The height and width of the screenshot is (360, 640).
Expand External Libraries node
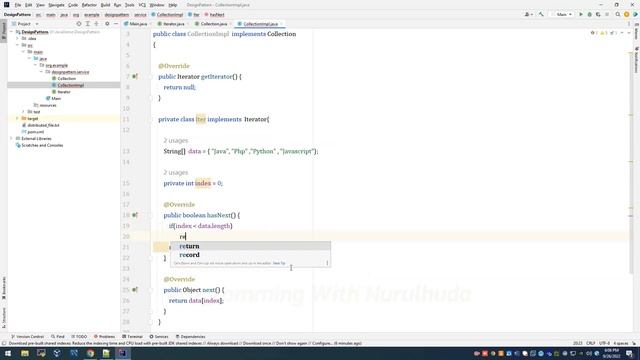pyautogui.click(x=11, y=138)
